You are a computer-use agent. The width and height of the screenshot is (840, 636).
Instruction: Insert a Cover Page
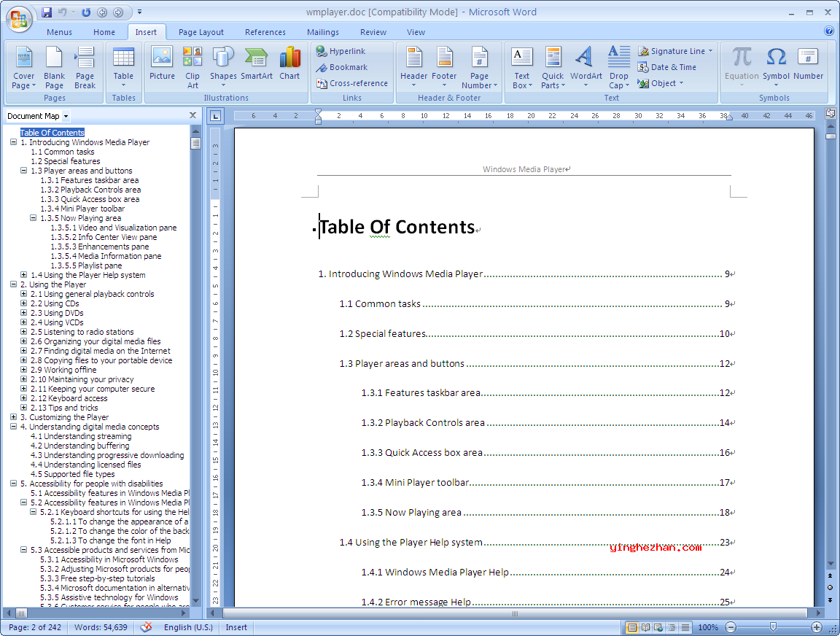(x=23, y=68)
